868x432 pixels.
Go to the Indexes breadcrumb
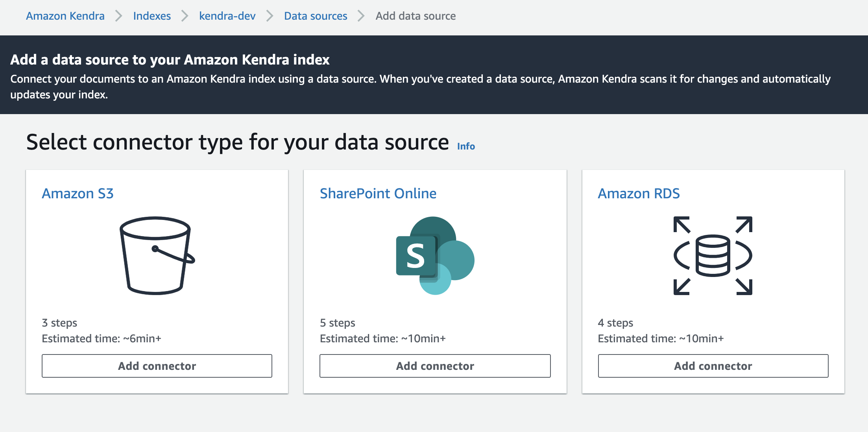(x=152, y=16)
